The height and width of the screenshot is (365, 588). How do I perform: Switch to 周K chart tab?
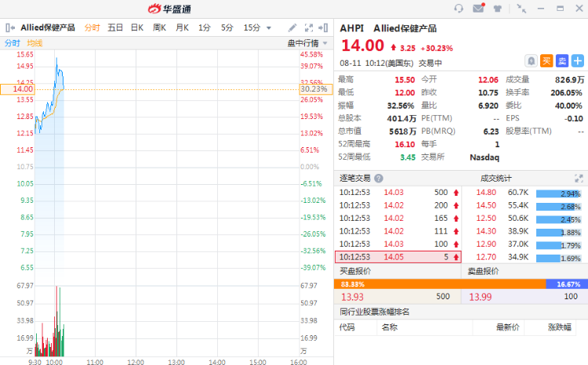click(159, 27)
